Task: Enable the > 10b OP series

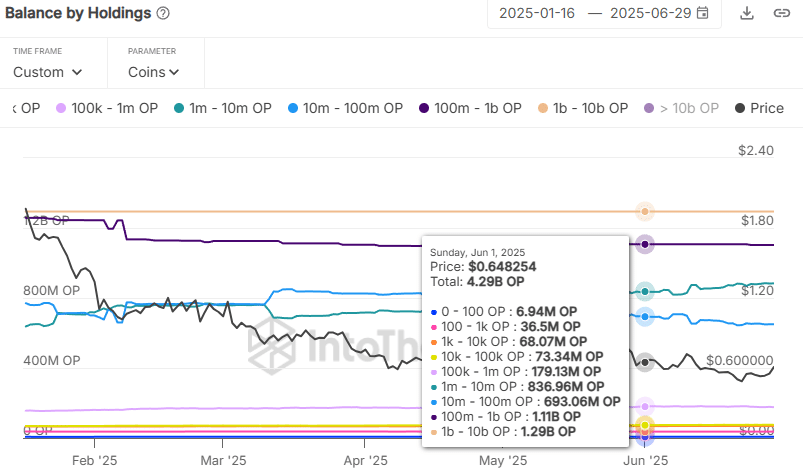Action: (681, 108)
